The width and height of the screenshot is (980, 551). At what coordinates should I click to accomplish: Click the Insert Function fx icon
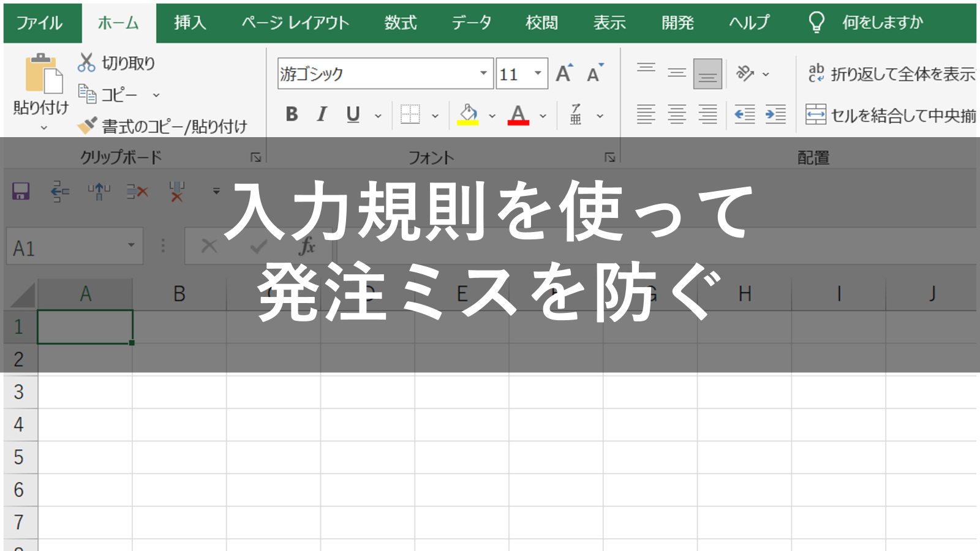coord(307,247)
